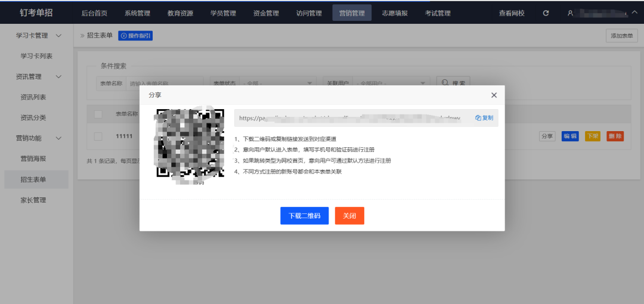Switch to 学员管理 in top navigation
This screenshot has width=644, height=304.
pyautogui.click(x=223, y=13)
